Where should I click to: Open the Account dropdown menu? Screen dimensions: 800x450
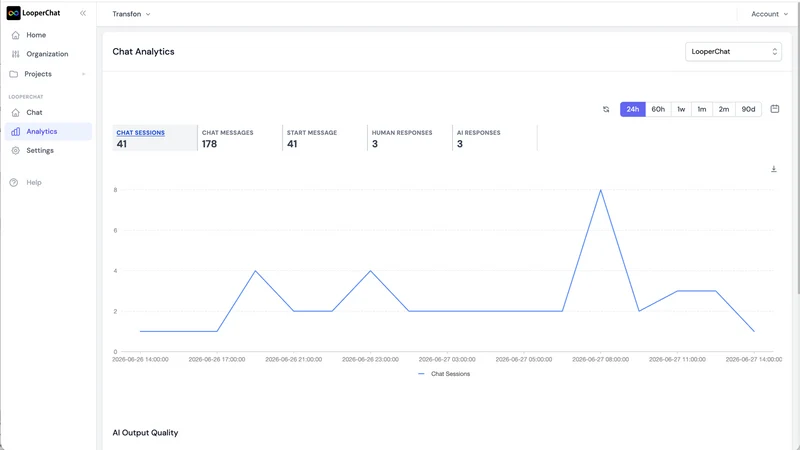click(x=769, y=14)
